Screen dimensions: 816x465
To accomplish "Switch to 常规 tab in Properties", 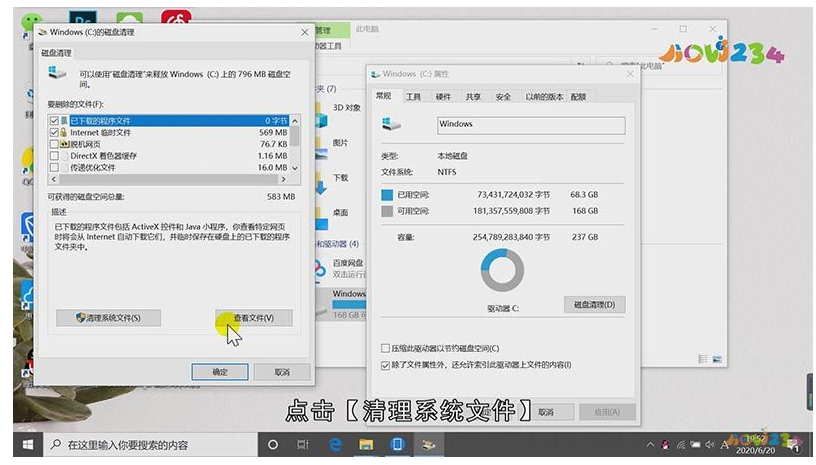I will (384, 96).
